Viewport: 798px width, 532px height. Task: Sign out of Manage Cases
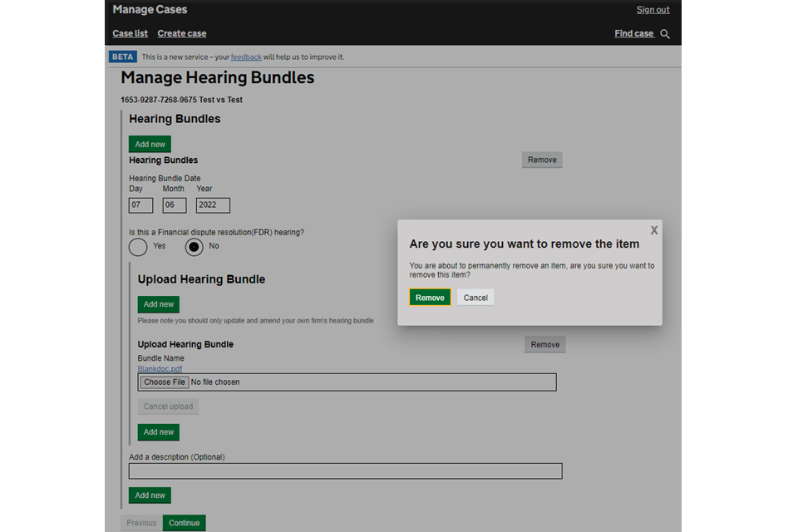click(x=653, y=10)
